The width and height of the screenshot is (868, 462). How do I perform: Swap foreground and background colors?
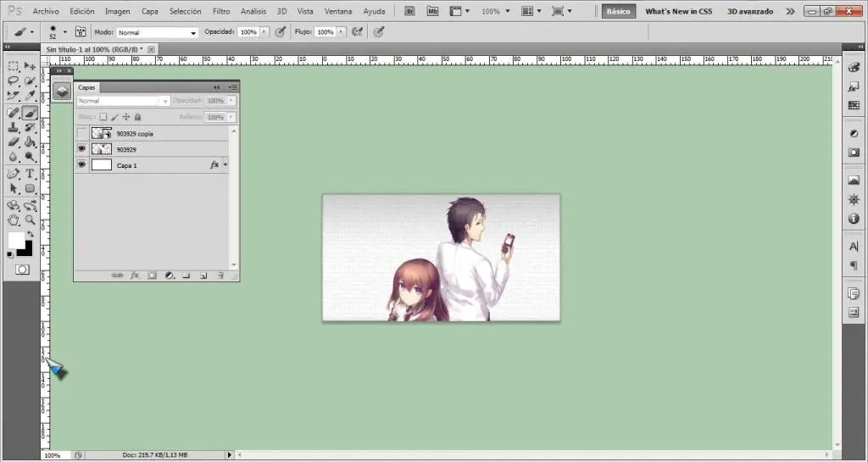point(31,235)
